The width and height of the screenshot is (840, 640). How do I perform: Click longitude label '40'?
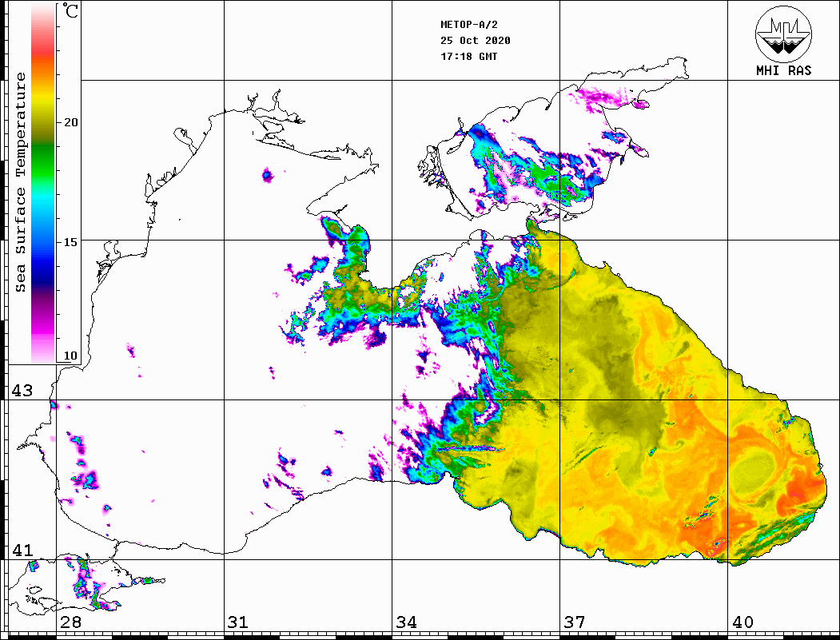click(x=742, y=622)
